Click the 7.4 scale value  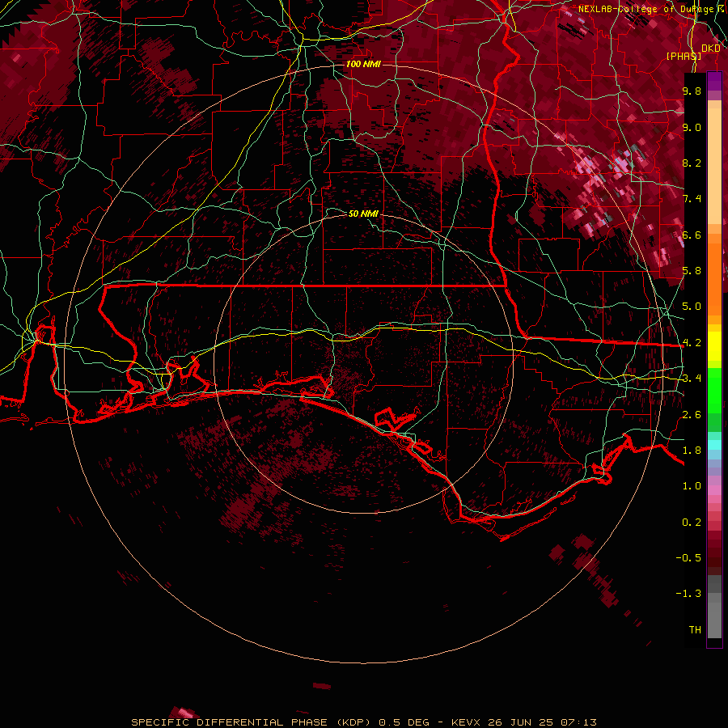tap(692, 199)
